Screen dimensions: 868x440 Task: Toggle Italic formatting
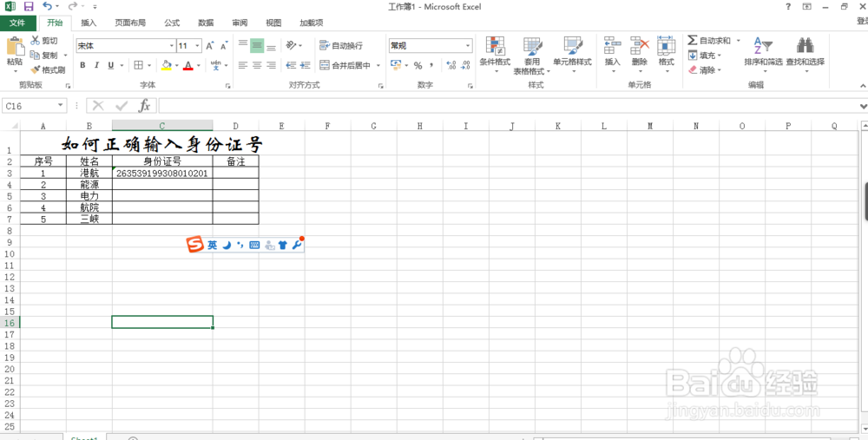pyautogui.click(x=96, y=65)
